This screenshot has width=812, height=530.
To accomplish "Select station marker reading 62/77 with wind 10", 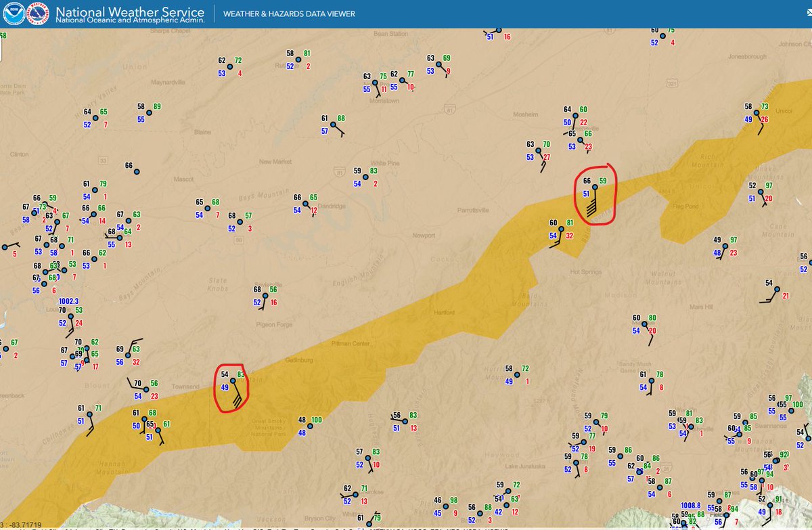I will [x=402, y=81].
